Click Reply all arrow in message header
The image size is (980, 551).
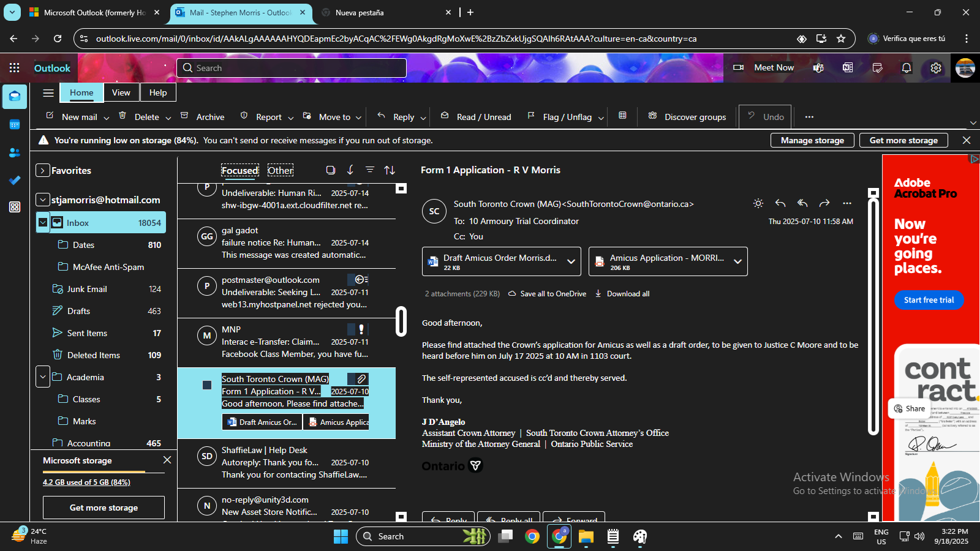[802, 203]
